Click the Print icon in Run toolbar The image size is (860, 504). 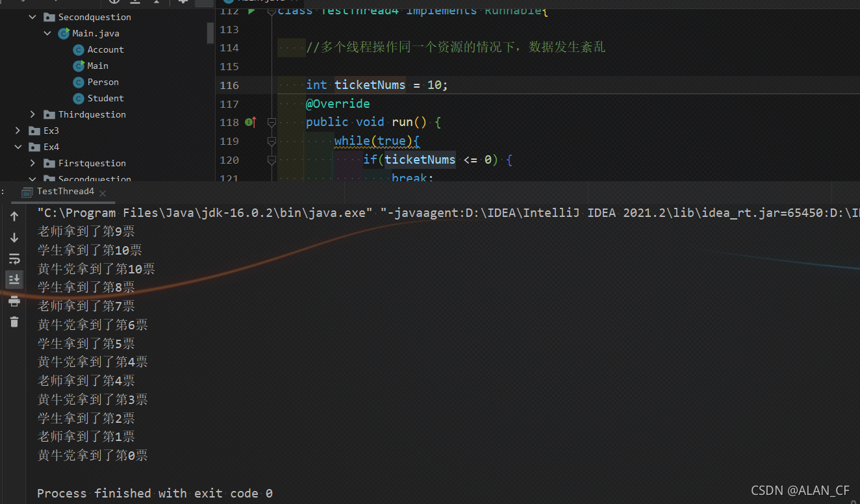coord(14,301)
